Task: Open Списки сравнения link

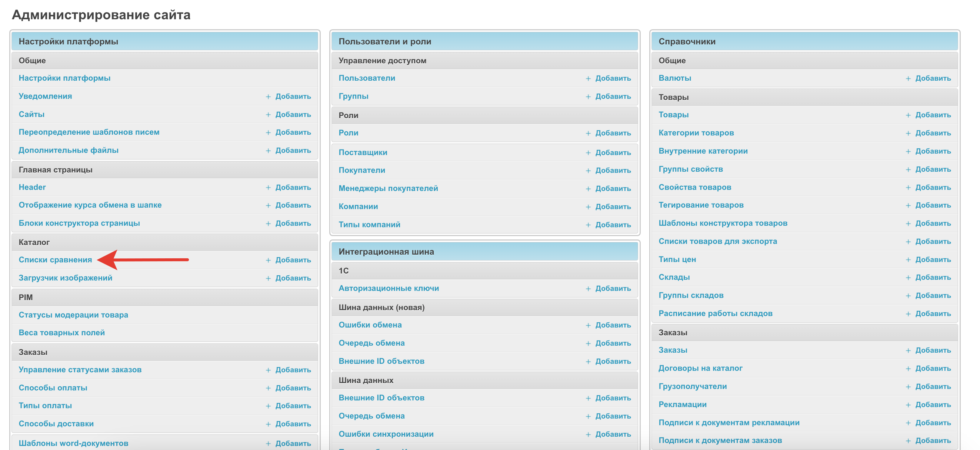Action: (x=55, y=259)
